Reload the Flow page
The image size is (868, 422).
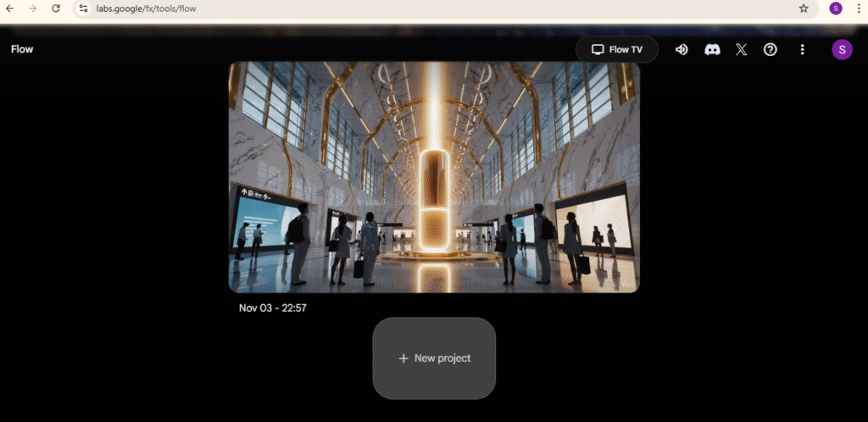click(56, 8)
